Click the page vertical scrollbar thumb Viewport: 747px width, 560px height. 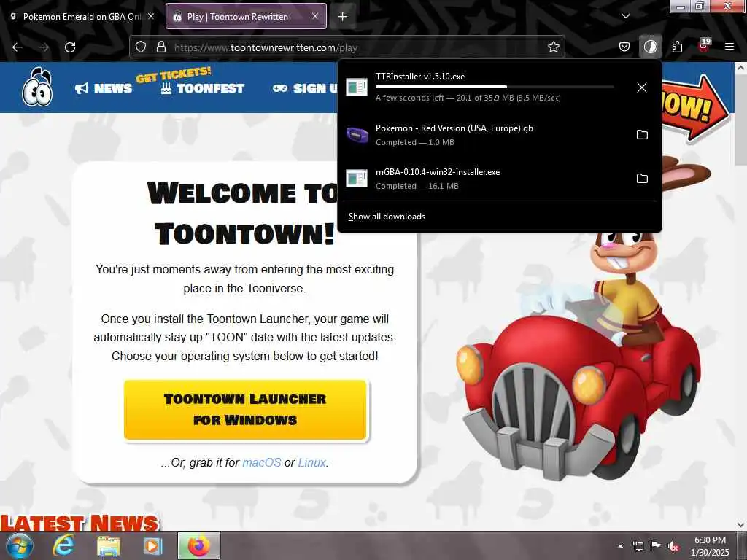[x=740, y=120]
